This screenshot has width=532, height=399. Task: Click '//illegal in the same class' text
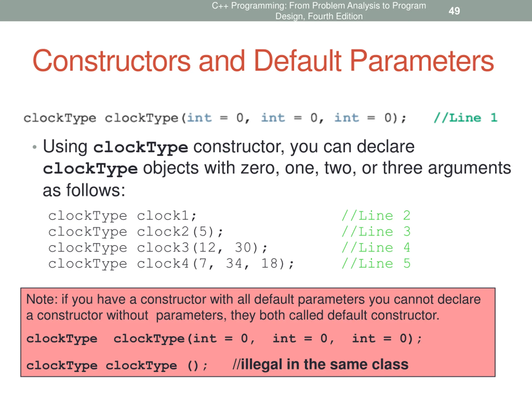pos(320,364)
